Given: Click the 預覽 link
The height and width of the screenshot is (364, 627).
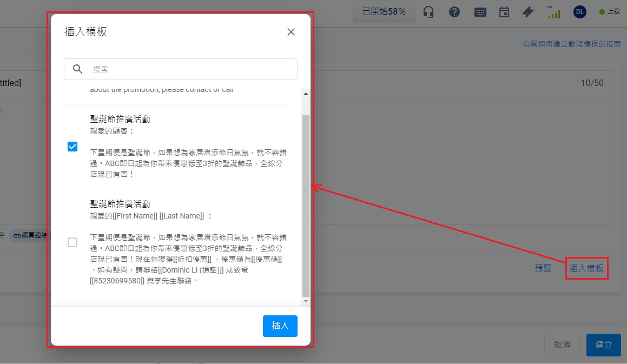Looking at the screenshot, I should [544, 268].
